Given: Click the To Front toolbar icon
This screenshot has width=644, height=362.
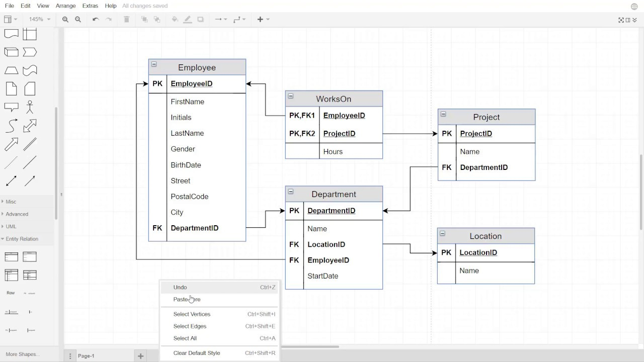Looking at the screenshot, I should [144, 20].
